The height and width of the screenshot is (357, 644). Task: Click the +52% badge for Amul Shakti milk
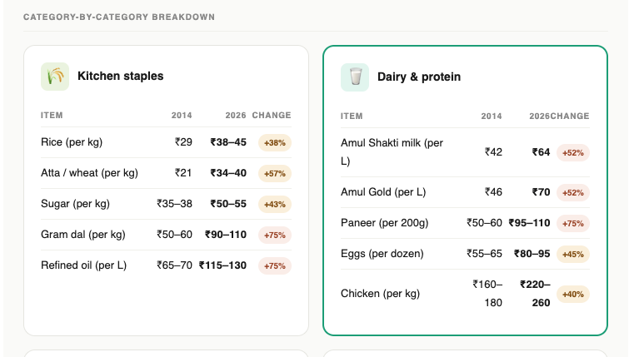pyautogui.click(x=573, y=152)
